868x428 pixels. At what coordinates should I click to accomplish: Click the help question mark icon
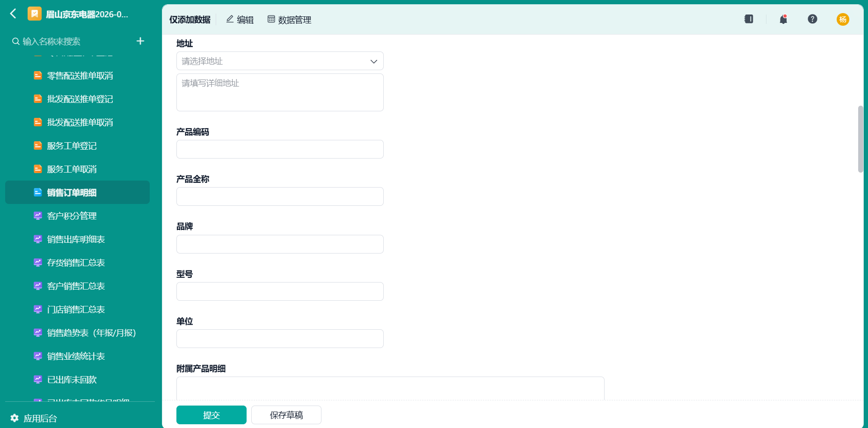pyautogui.click(x=812, y=19)
